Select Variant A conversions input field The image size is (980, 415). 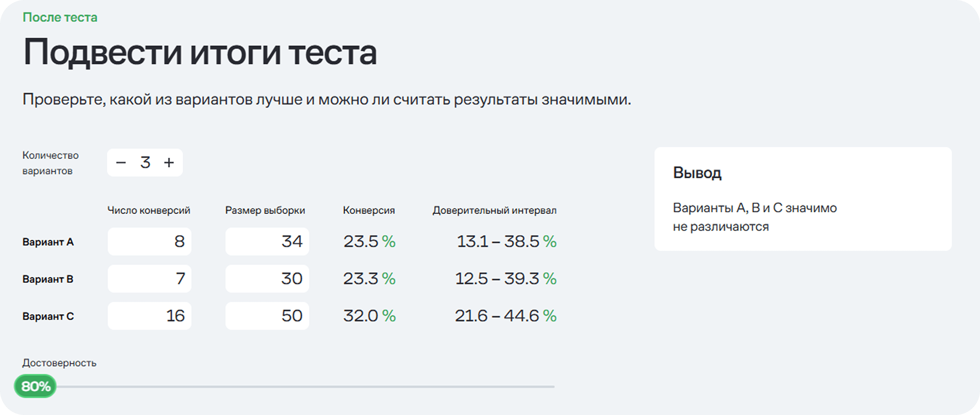click(150, 241)
